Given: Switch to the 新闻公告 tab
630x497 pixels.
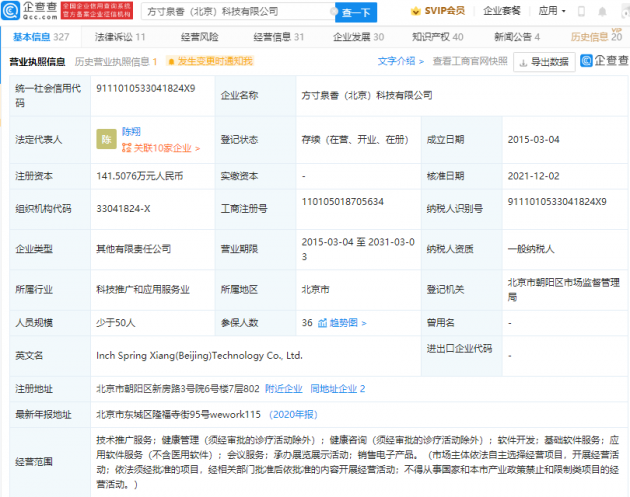Looking at the screenshot, I should (x=517, y=37).
